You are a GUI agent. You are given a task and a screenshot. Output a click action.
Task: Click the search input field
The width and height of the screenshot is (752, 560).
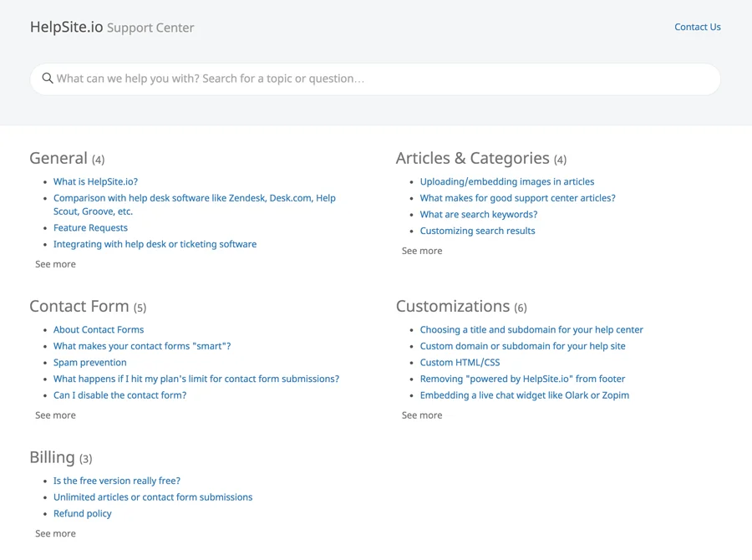[x=334, y=78]
